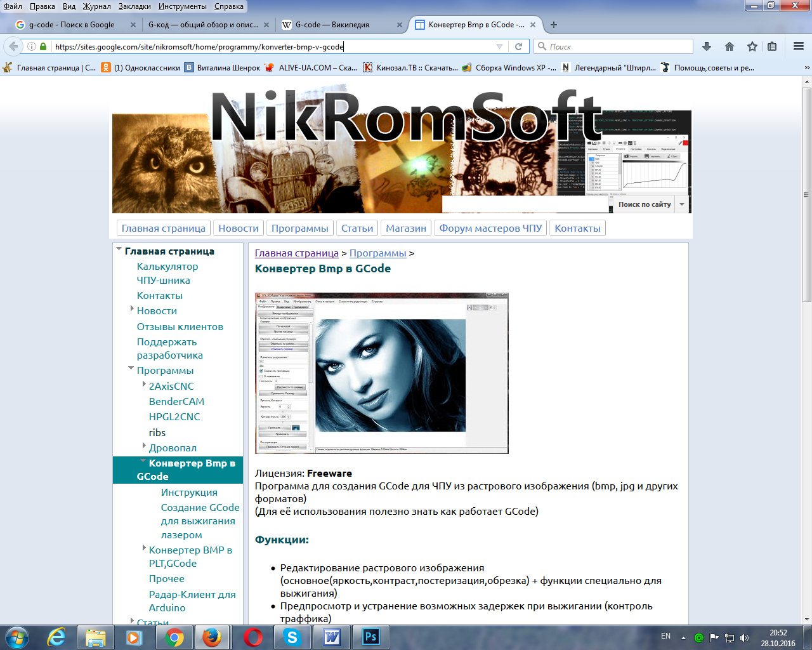Click the browser search field 'Поиск'
812x650 pixels.
pyautogui.click(x=613, y=46)
